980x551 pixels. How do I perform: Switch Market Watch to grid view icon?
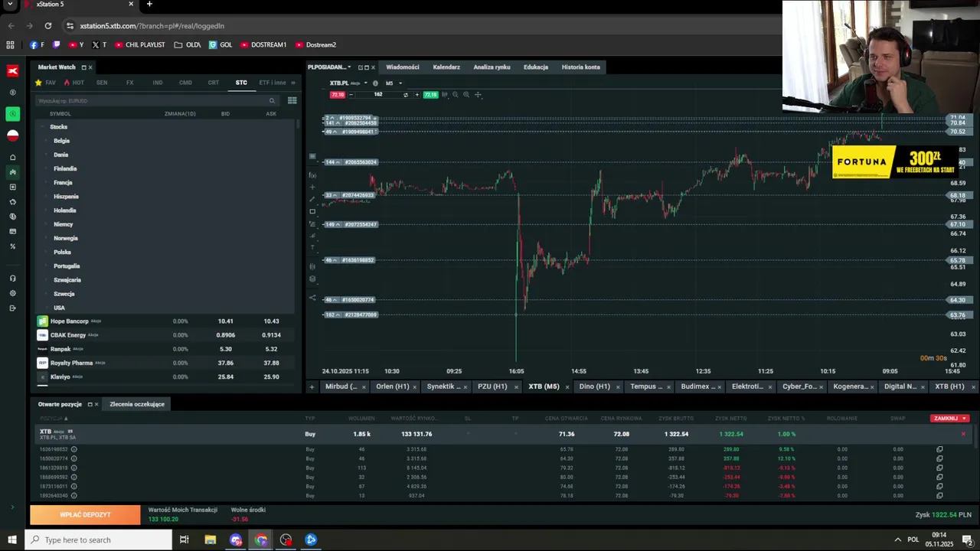pos(292,100)
